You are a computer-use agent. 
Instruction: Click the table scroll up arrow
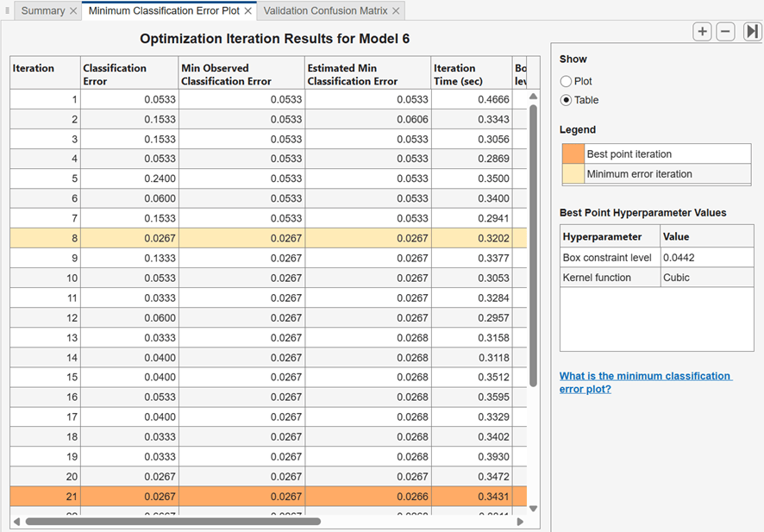(533, 97)
